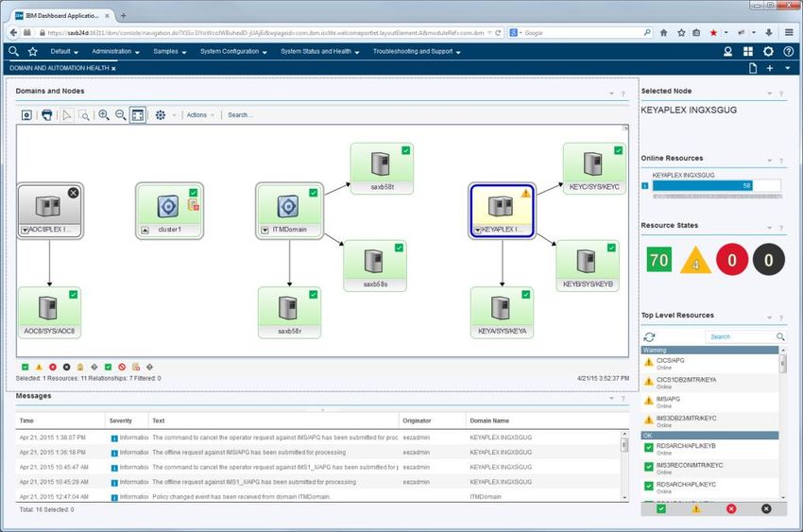This screenshot has width=803, height=532.
Task: Select CICS/APG warning resource
Action: [709, 364]
